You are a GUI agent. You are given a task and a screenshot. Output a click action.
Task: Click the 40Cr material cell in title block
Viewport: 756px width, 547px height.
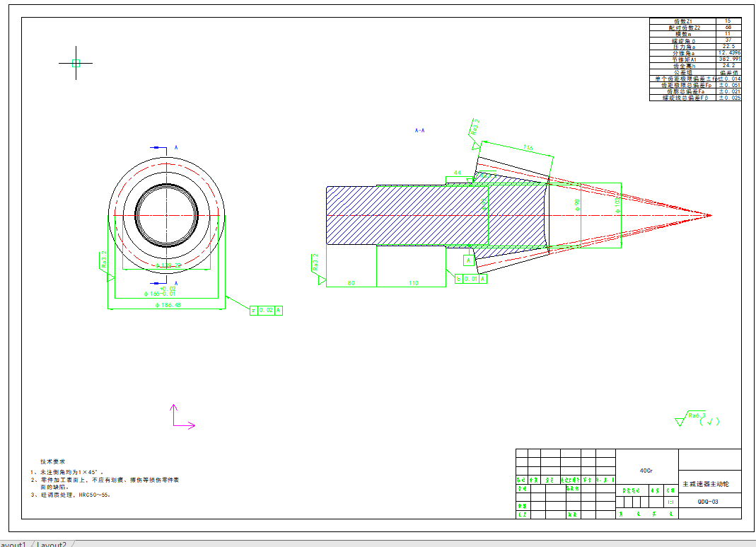pos(646,471)
